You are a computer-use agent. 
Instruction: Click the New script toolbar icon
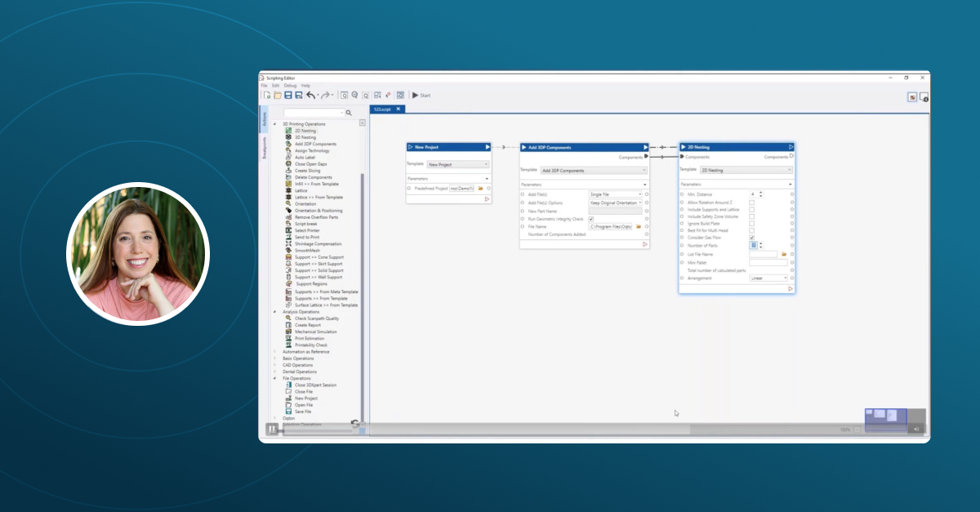267,96
